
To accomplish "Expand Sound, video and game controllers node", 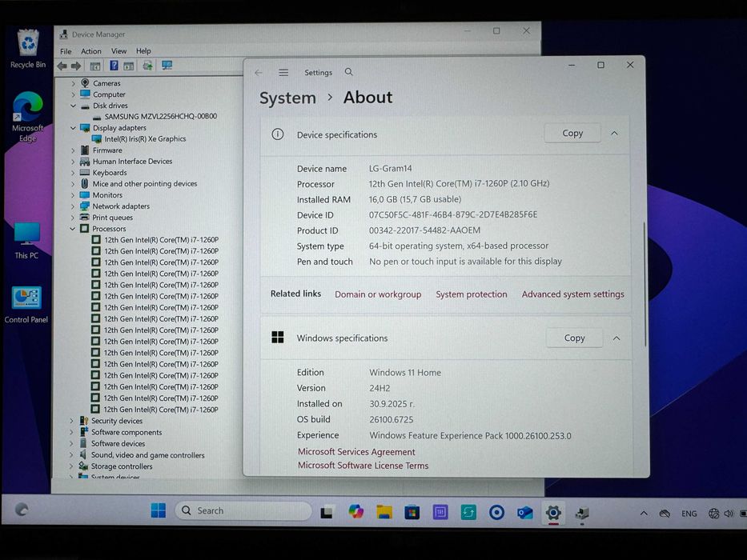I will pos(71,454).
